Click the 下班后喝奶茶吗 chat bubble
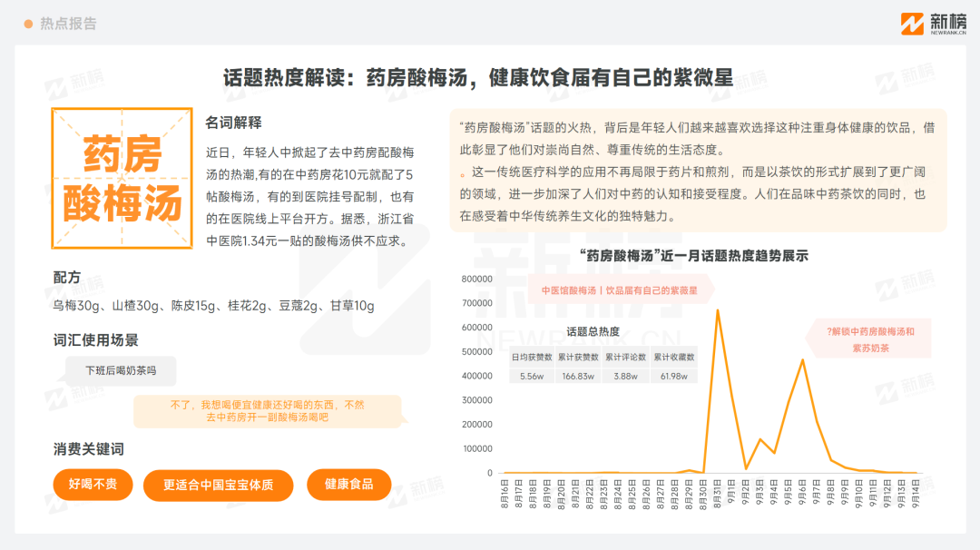Viewport: 980px width, 550px height. (x=121, y=370)
